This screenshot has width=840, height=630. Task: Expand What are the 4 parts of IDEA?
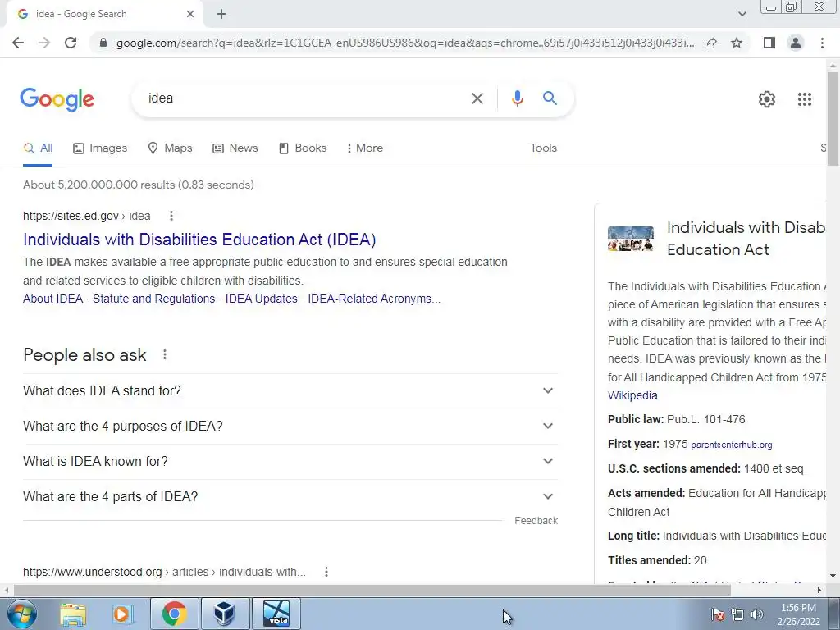point(290,496)
